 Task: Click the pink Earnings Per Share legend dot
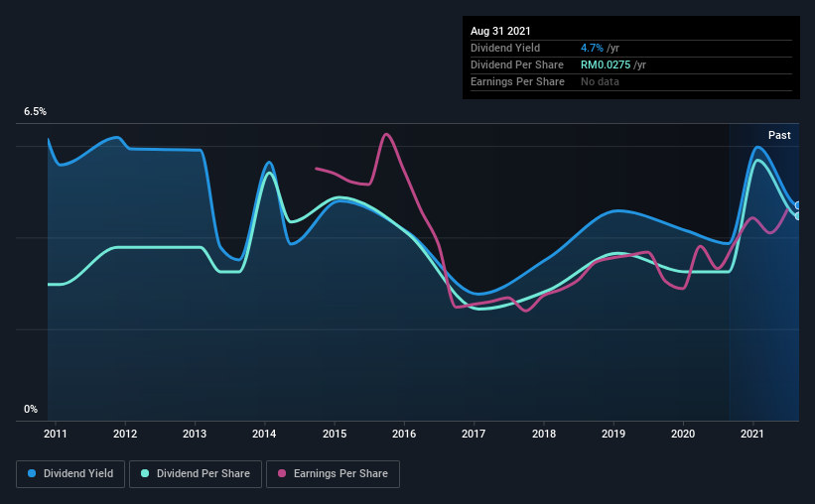(282, 473)
